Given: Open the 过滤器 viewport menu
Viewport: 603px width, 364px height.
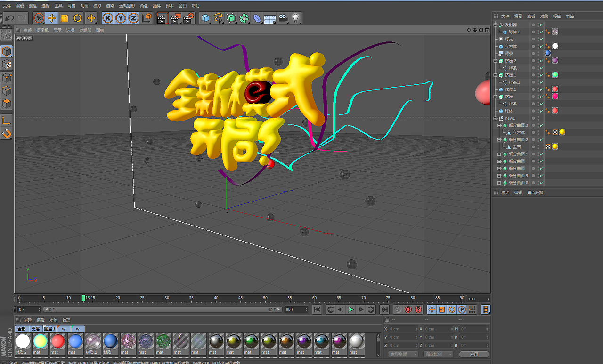Looking at the screenshot, I should click(85, 30).
